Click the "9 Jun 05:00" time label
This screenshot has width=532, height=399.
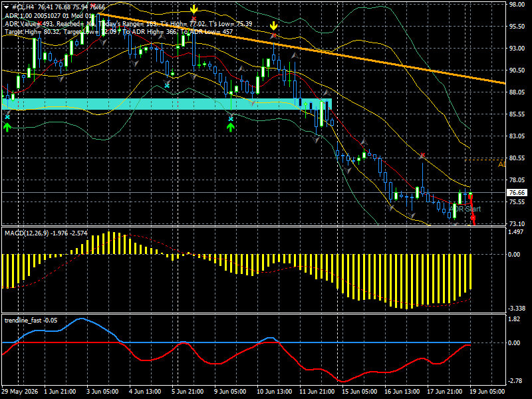coord(230,392)
